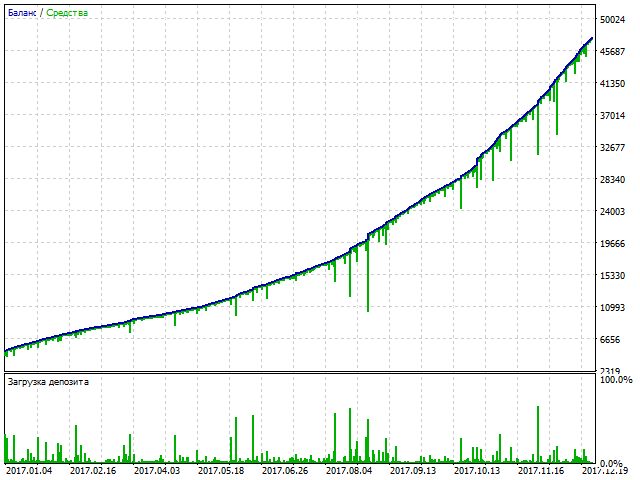Click the 19666 axis value
The image size is (640, 480).
click(612, 244)
